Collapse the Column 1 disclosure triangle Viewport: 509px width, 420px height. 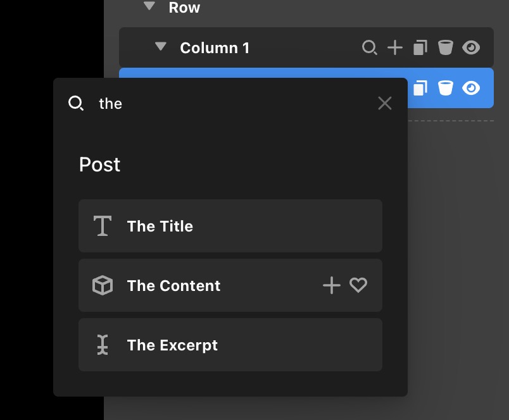click(x=161, y=46)
